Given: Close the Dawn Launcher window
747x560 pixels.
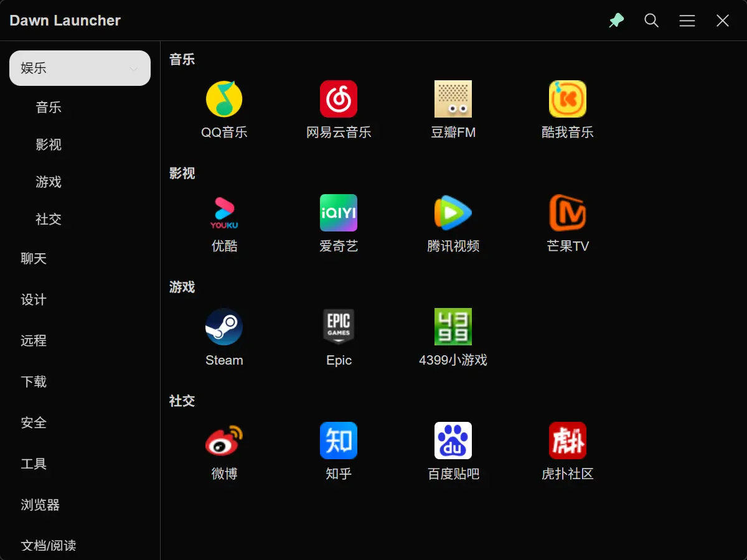Looking at the screenshot, I should point(723,21).
